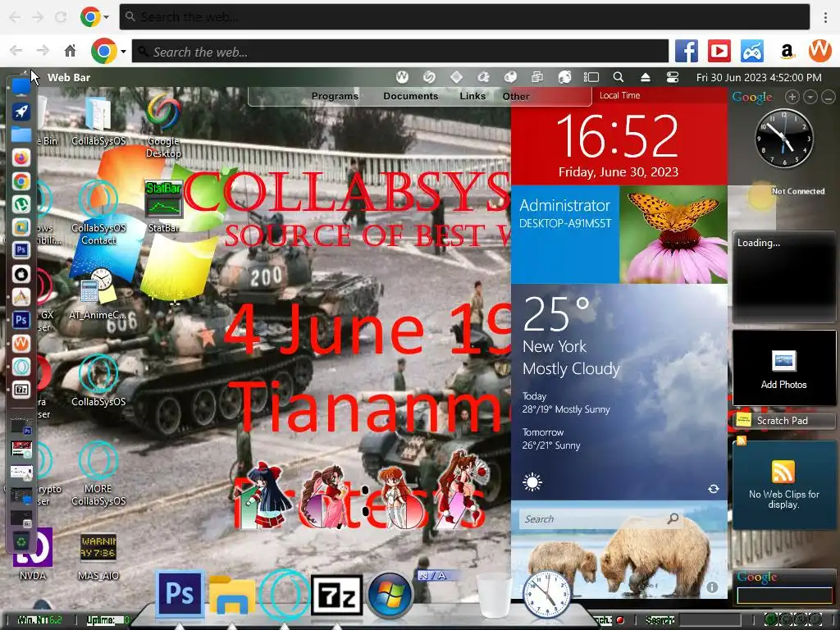Launch 7-Zip from the bottom dock

[x=337, y=596]
